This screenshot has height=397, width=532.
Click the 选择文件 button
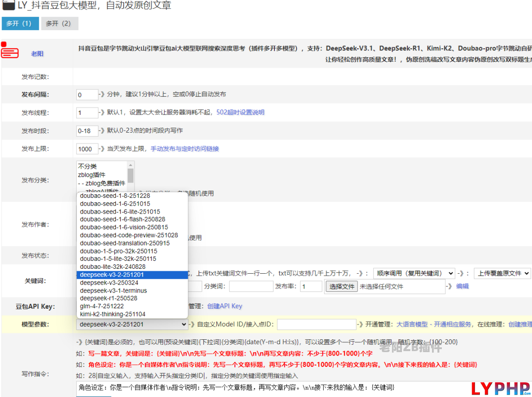point(342,287)
